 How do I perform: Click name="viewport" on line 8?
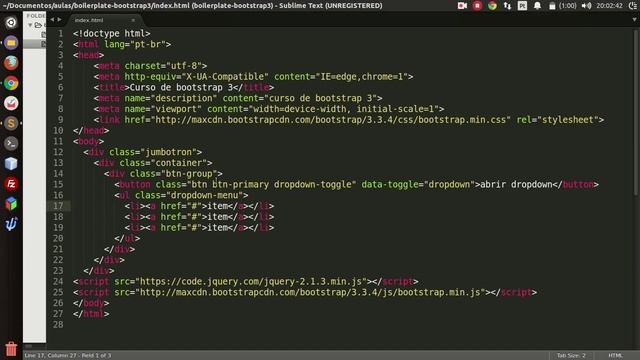163,109
